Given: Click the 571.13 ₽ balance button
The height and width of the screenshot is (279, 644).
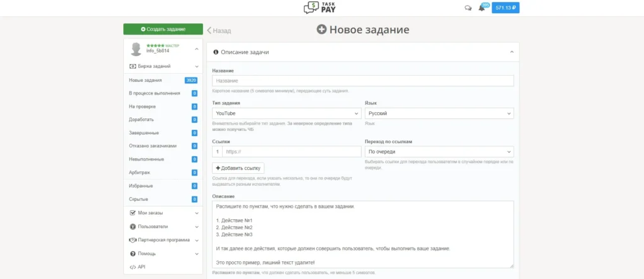Looking at the screenshot, I should pos(506,8).
